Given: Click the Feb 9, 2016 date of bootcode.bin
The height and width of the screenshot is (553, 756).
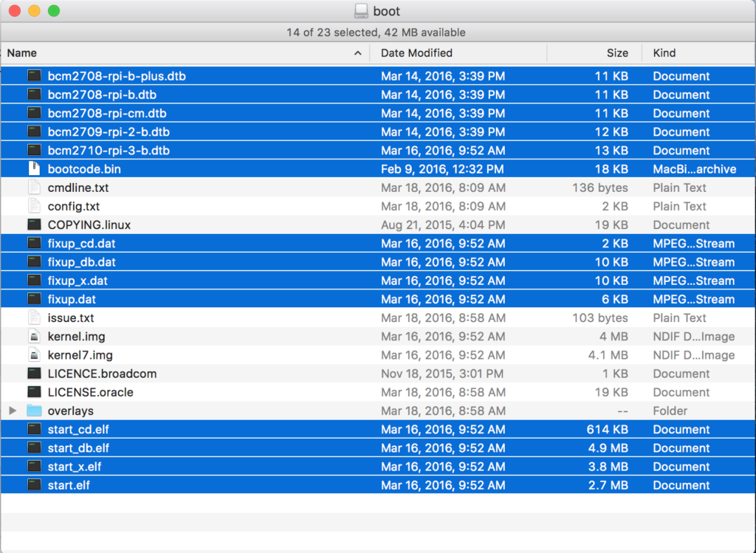Looking at the screenshot, I should (x=442, y=169).
